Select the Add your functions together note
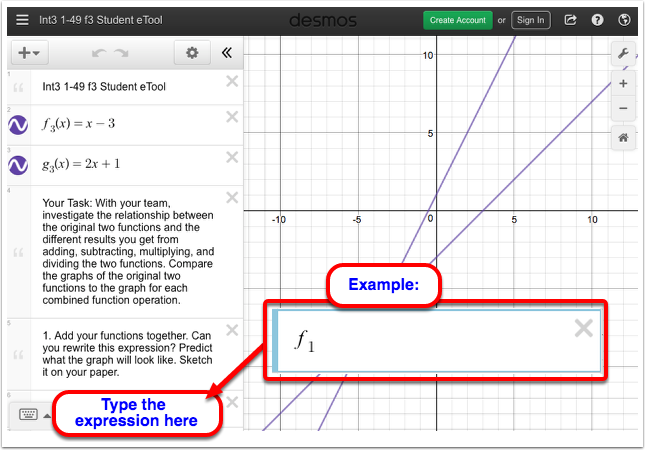Viewport: 645px width, 450px height. pos(127,354)
